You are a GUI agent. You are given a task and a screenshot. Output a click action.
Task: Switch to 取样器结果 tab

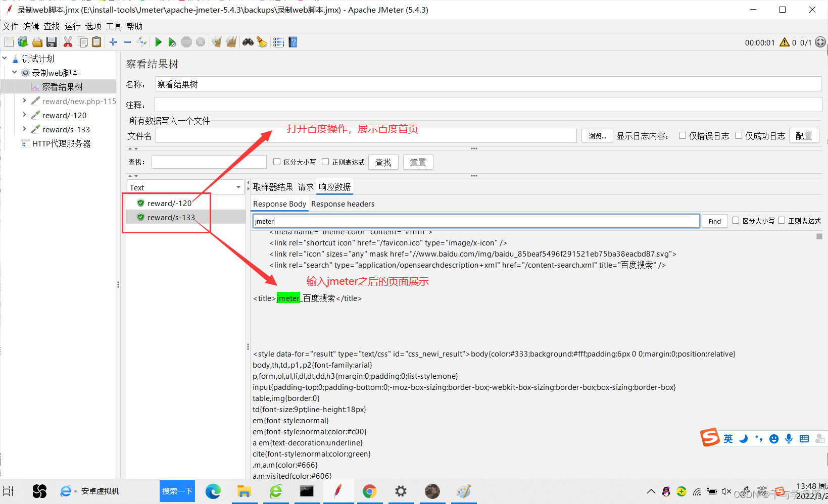[273, 187]
